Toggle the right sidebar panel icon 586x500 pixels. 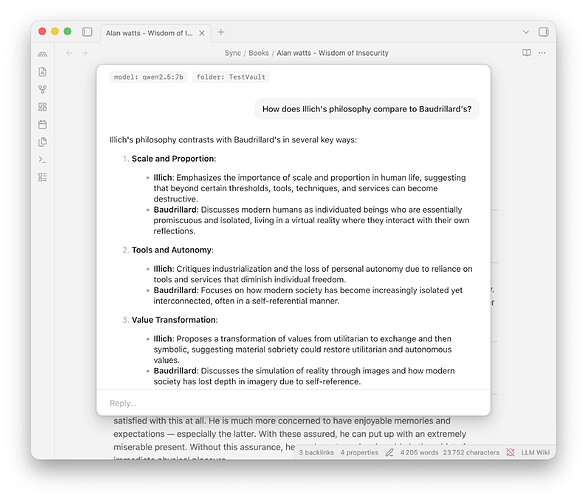pyautogui.click(x=543, y=32)
